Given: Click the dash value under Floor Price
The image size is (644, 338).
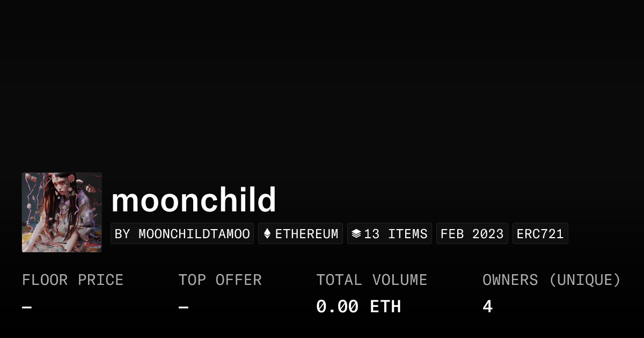Looking at the screenshot, I should click(x=27, y=307).
